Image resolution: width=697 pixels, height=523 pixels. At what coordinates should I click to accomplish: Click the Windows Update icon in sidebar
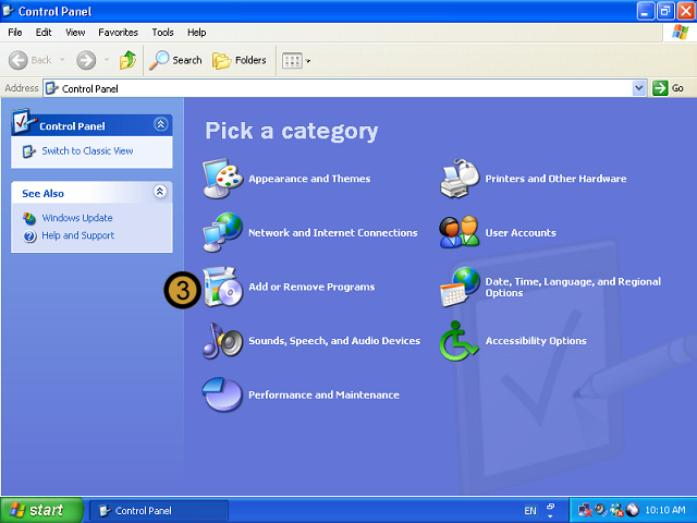29,218
